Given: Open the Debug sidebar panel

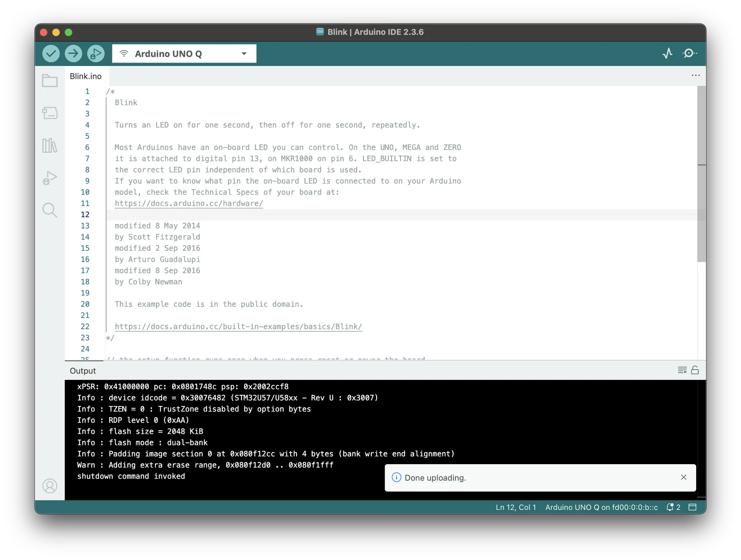Looking at the screenshot, I should point(50,178).
